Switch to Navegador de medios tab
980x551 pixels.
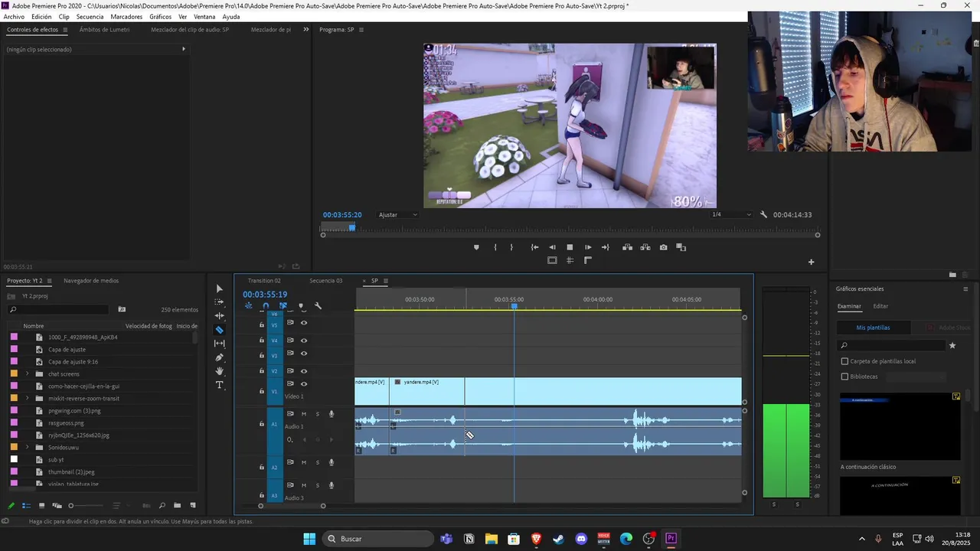[91, 281]
